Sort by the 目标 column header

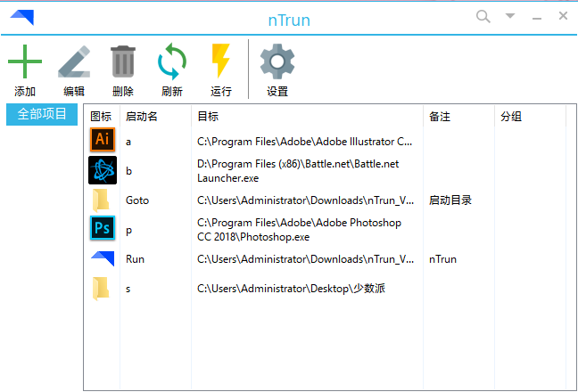pos(208,116)
